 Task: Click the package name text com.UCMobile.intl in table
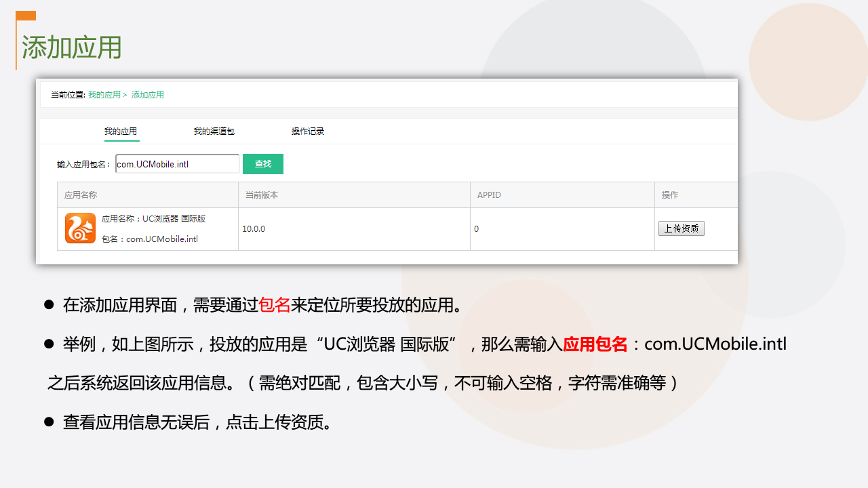click(162, 239)
